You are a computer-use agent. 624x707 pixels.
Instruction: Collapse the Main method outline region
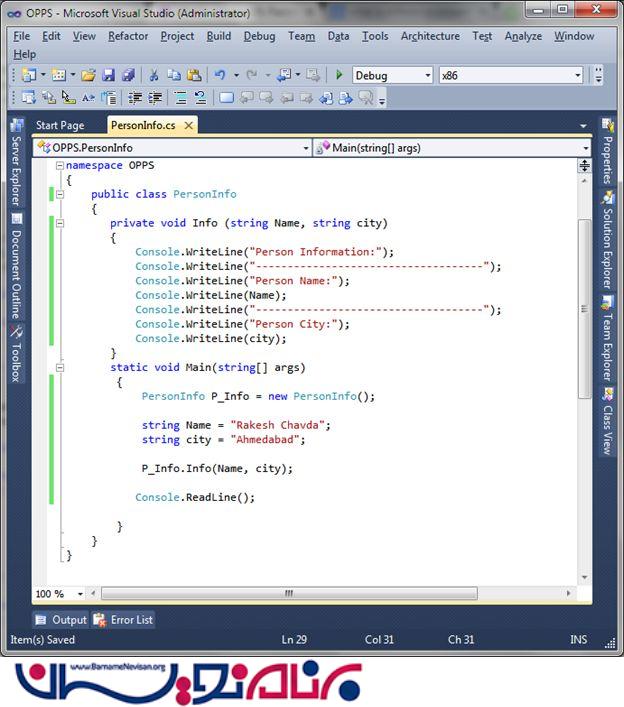[x=60, y=368]
